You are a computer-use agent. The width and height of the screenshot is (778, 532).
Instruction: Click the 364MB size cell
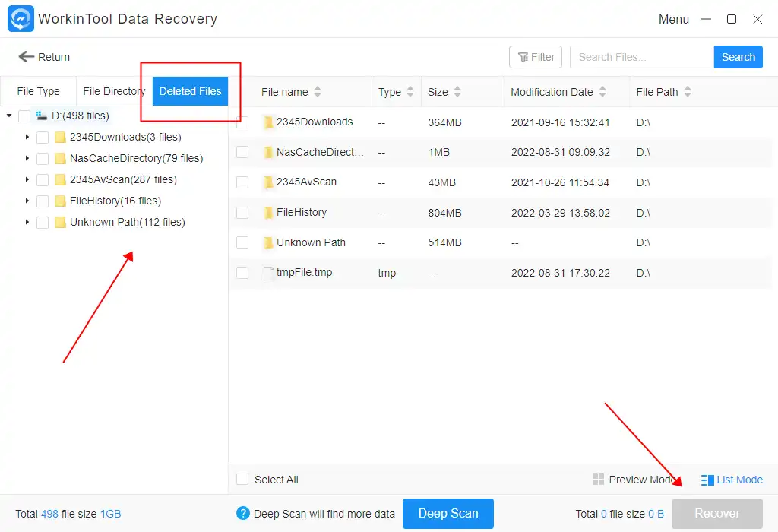coord(444,122)
